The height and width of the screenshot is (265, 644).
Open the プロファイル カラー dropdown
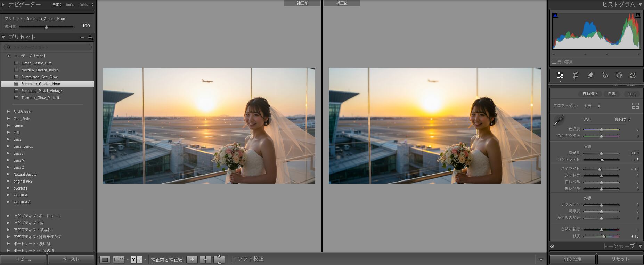[x=592, y=106]
